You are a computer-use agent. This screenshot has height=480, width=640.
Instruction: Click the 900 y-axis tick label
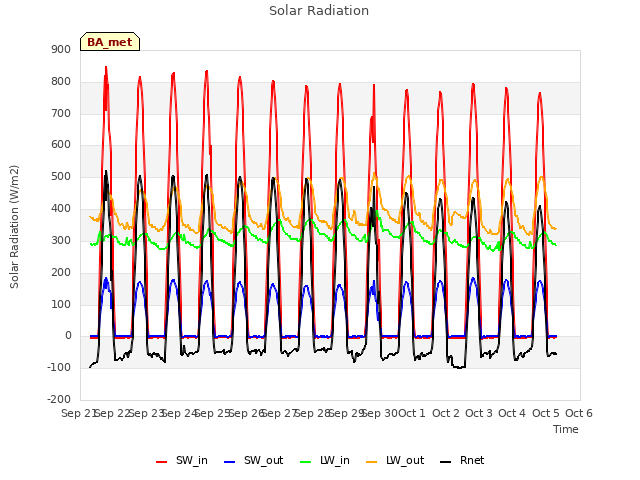[61, 49]
